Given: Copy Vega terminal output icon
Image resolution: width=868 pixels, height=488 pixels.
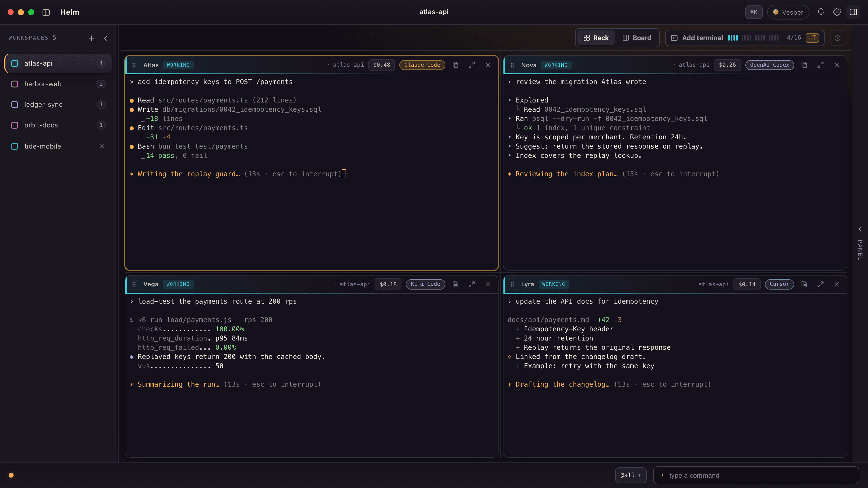Looking at the screenshot, I should [x=455, y=284].
